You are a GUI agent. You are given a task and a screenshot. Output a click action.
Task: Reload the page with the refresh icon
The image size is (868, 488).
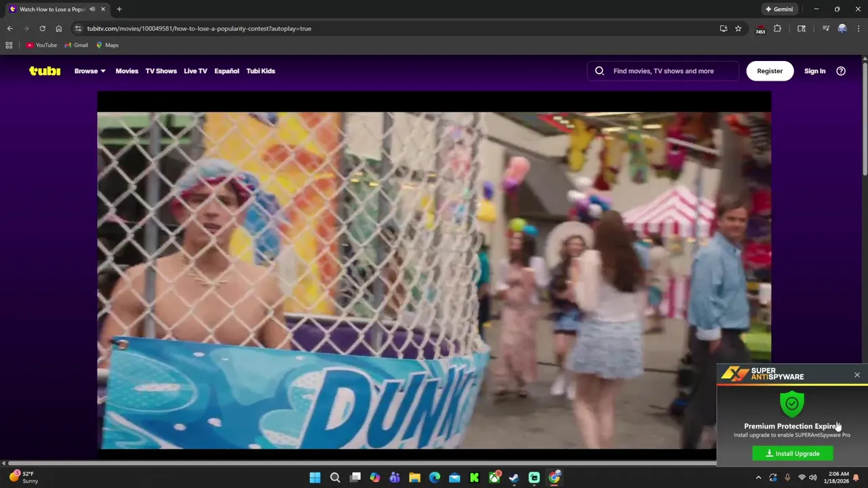(42, 28)
